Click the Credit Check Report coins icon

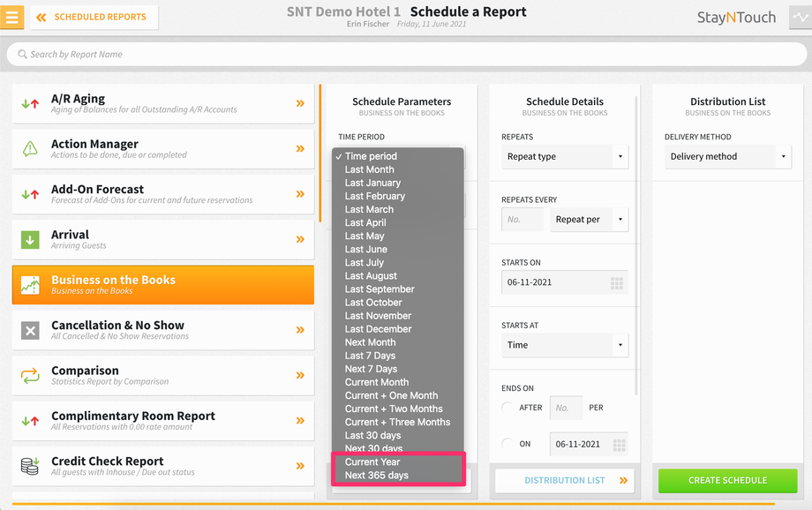tap(30, 466)
